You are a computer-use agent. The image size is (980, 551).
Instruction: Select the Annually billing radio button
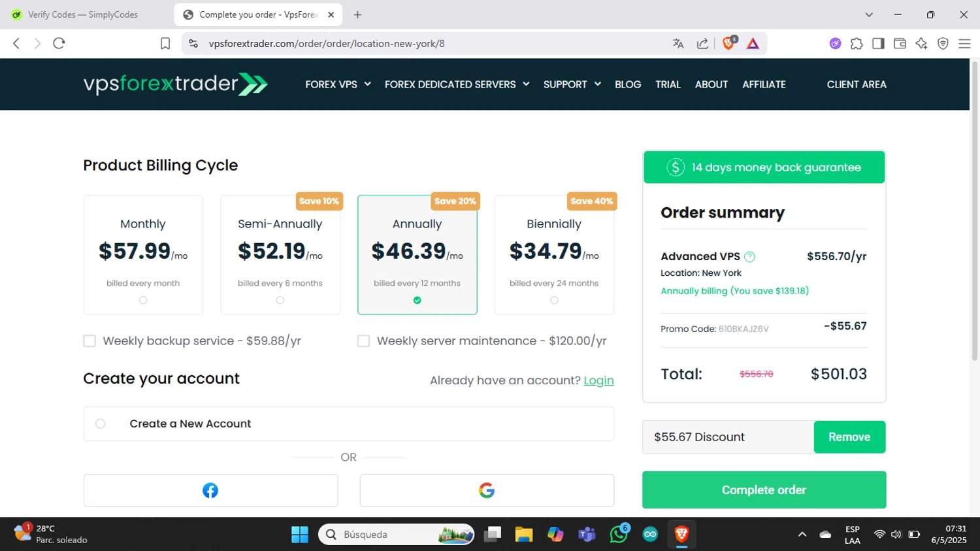click(417, 301)
